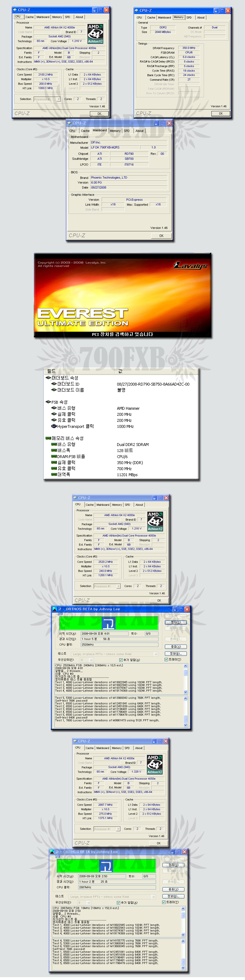The width and height of the screenshot is (245, 980).
Task: Click the 실제 클럭 icon on the 350 MHz (DDR) row
Action: [x=54, y=462]
